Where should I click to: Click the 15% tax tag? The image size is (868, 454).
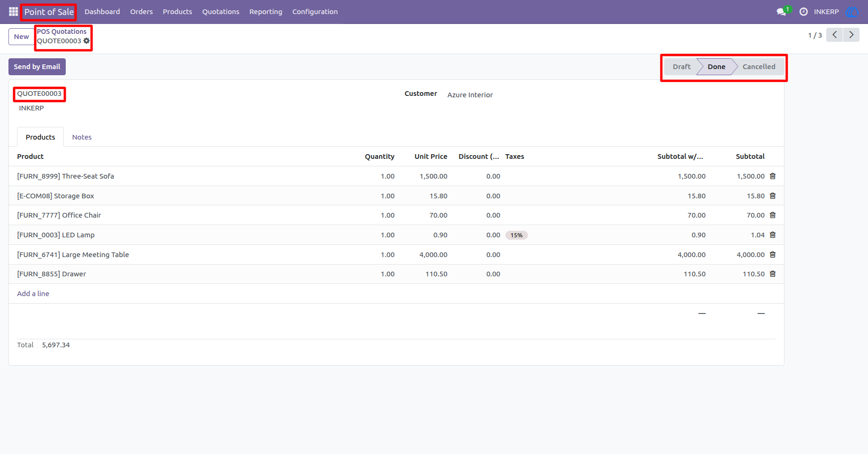517,235
